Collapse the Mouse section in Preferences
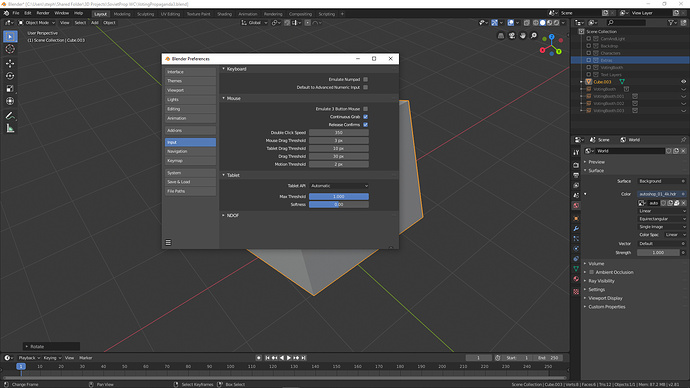 224,99
